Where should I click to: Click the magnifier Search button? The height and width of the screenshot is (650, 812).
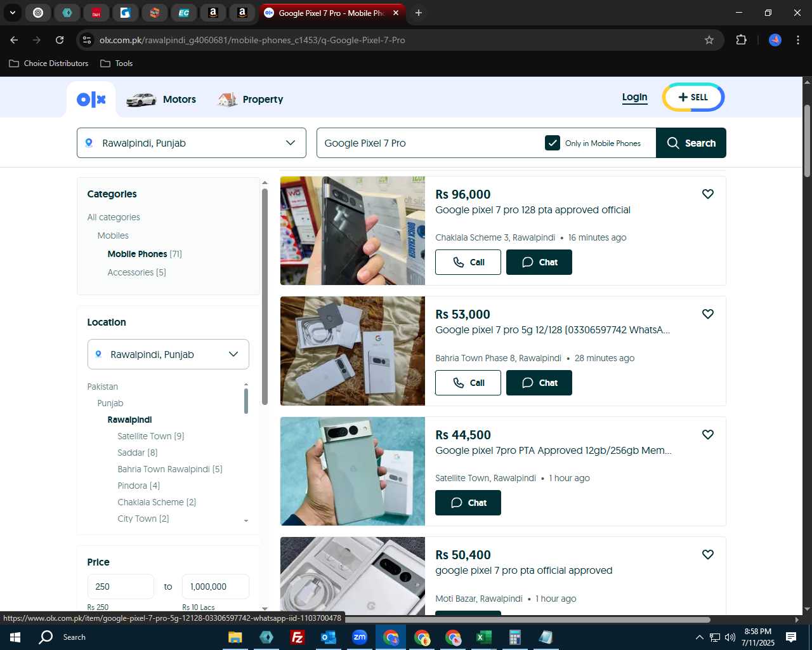coord(691,143)
